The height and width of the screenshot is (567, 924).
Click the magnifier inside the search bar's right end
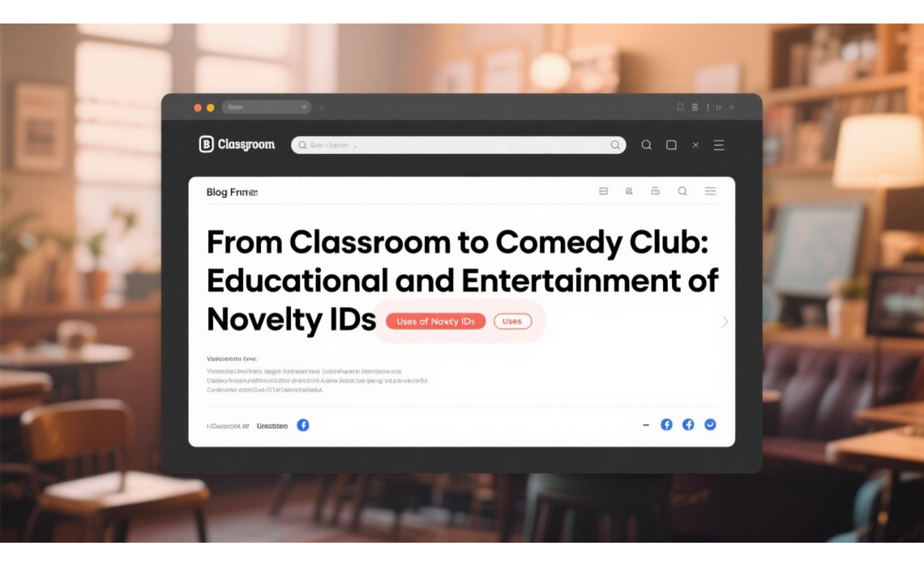(x=616, y=145)
